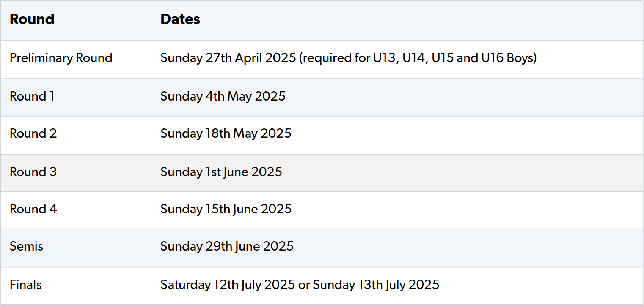Click the Dates column header
The height and width of the screenshot is (305, 644).
[180, 19]
